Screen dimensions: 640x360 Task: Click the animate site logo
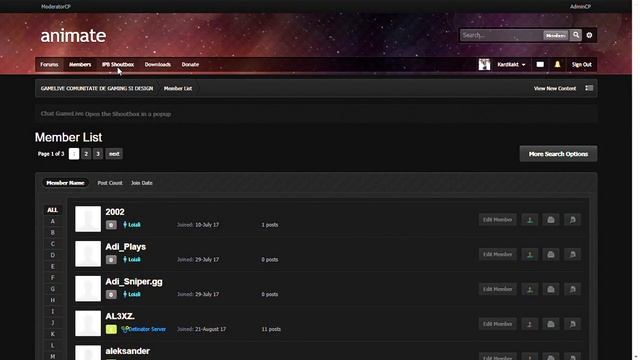73,36
